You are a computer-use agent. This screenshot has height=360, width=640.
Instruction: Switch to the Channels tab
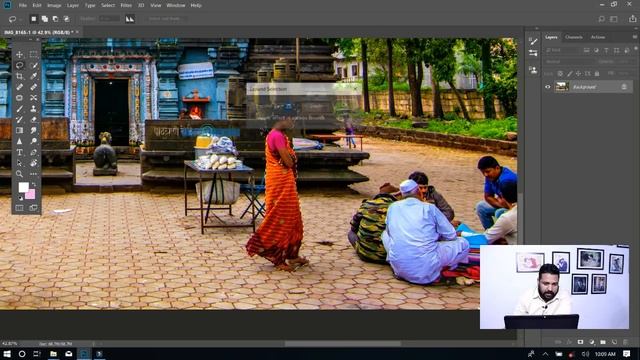click(x=573, y=37)
